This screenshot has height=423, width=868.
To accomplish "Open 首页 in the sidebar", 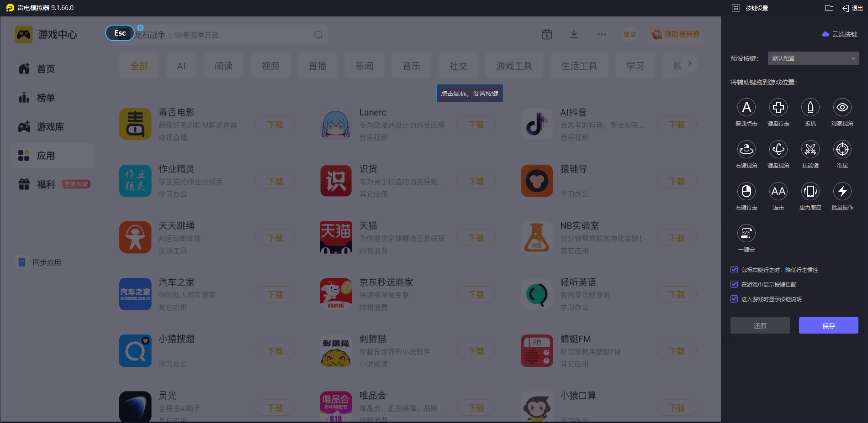I will [x=53, y=69].
